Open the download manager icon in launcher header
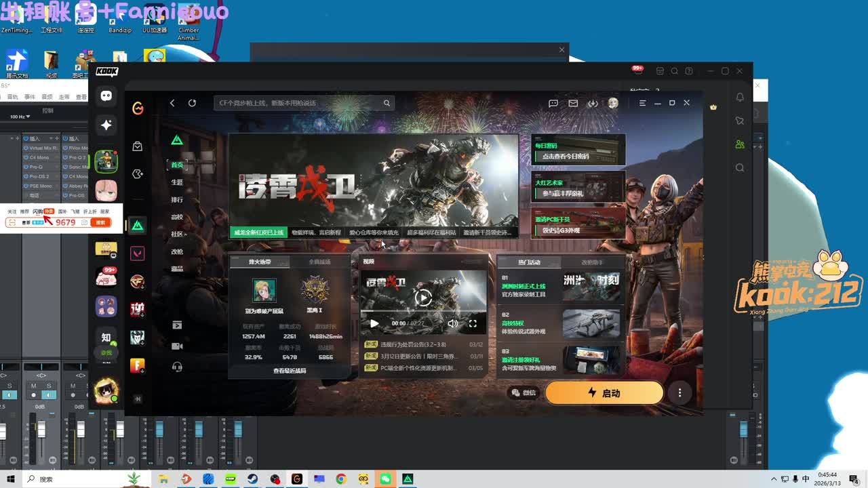The image size is (868, 488). tap(593, 103)
